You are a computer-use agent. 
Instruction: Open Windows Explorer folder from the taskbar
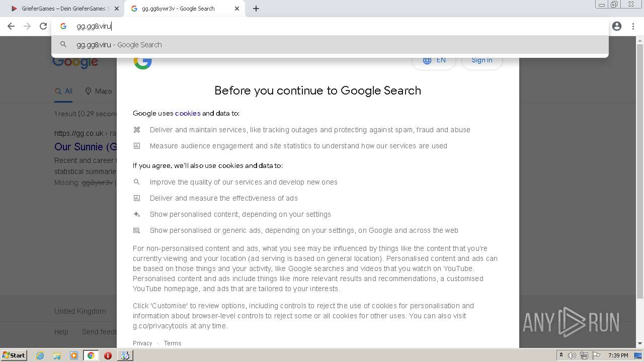pos(57,355)
